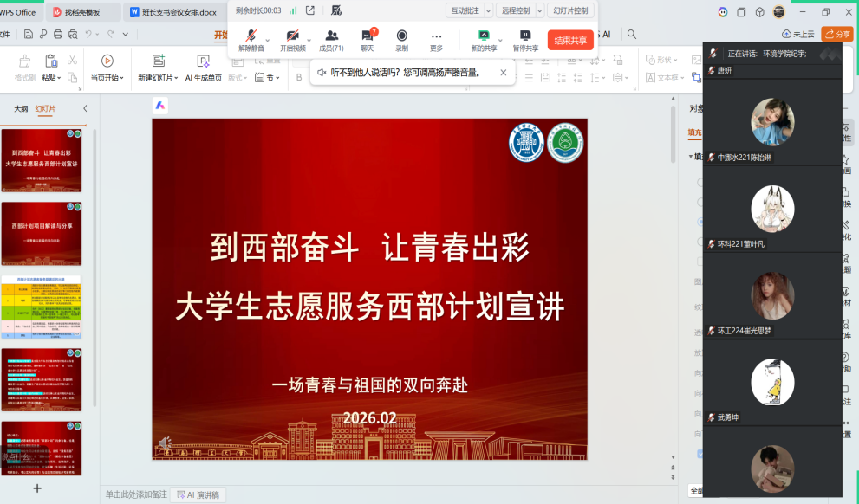Open the 班长支书会议安排.docx document tab

click(x=173, y=12)
